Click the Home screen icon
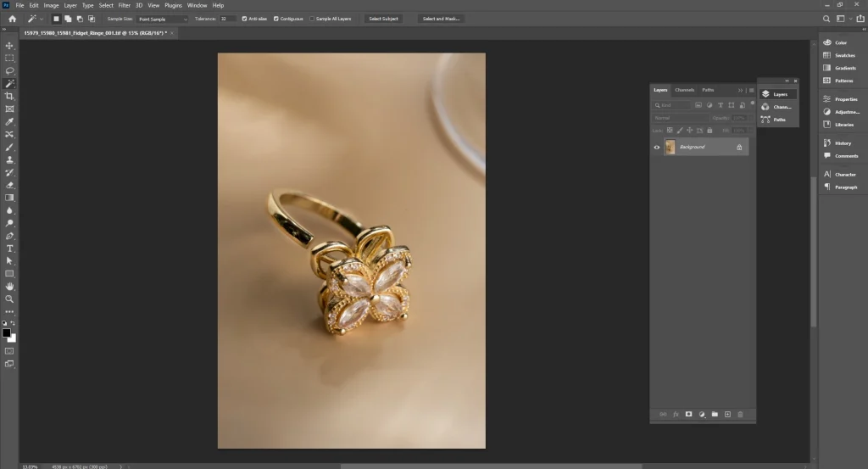Screen dimensions: 868x469 [x=12, y=19]
